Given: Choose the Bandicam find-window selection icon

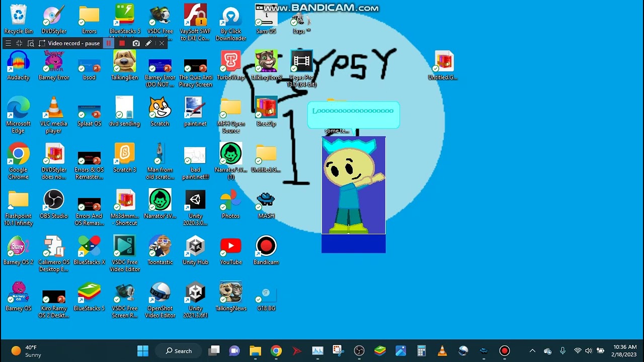Looking at the screenshot, I should point(31,43).
